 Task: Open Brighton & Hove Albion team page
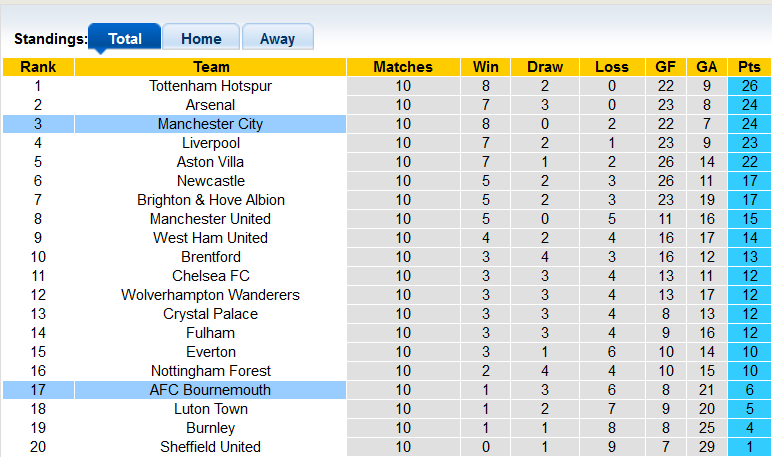click(211, 200)
